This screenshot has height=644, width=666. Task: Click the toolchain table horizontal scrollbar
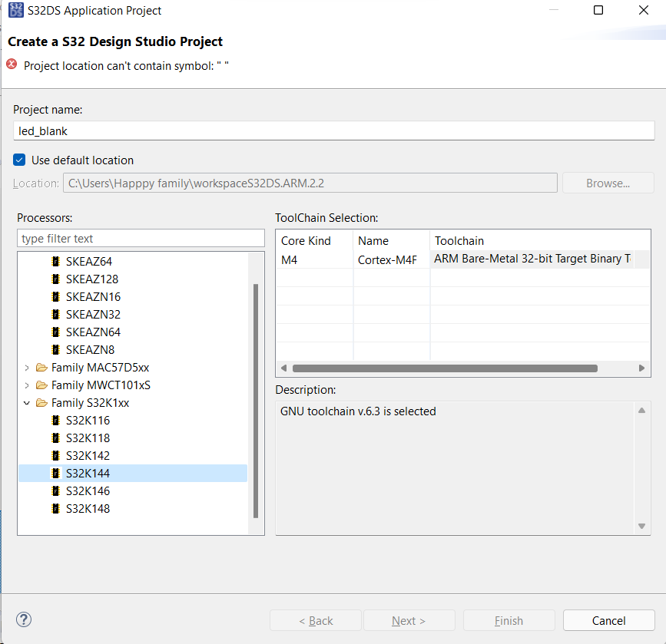click(444, 368)
